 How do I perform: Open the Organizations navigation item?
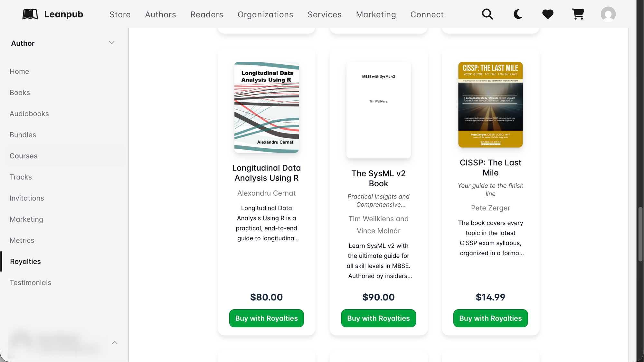[x=265, y=14]
